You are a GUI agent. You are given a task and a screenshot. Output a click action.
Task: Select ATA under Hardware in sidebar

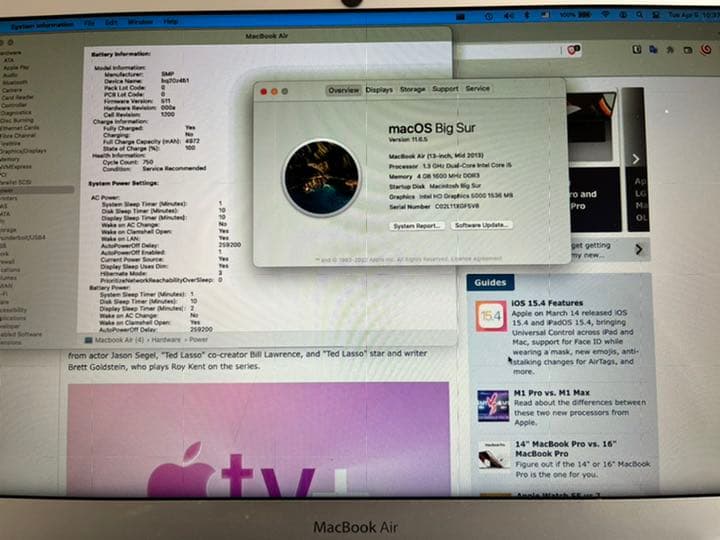click(x=9, y=60)
